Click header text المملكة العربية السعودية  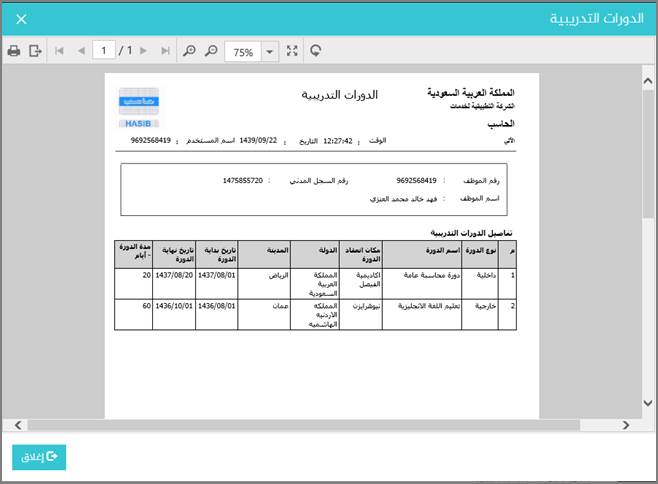coord(471,92)
